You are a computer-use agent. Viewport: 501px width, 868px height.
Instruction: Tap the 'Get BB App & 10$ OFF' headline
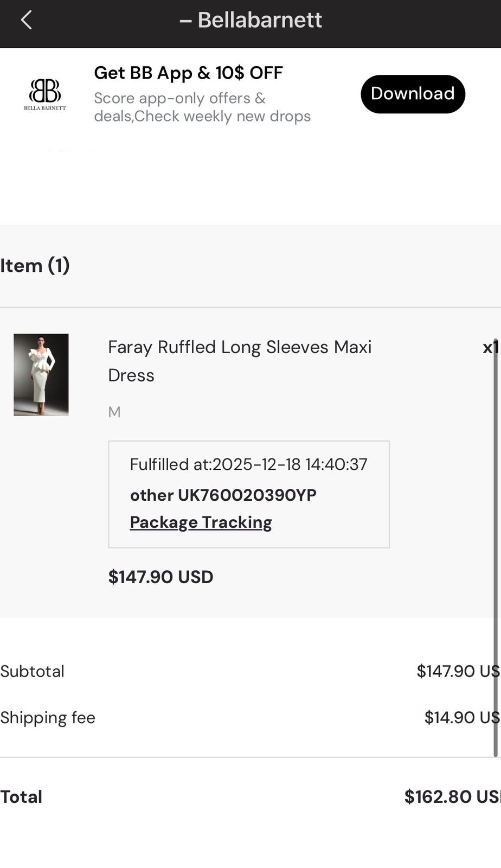pyautogui.click(x=188, y=73)
